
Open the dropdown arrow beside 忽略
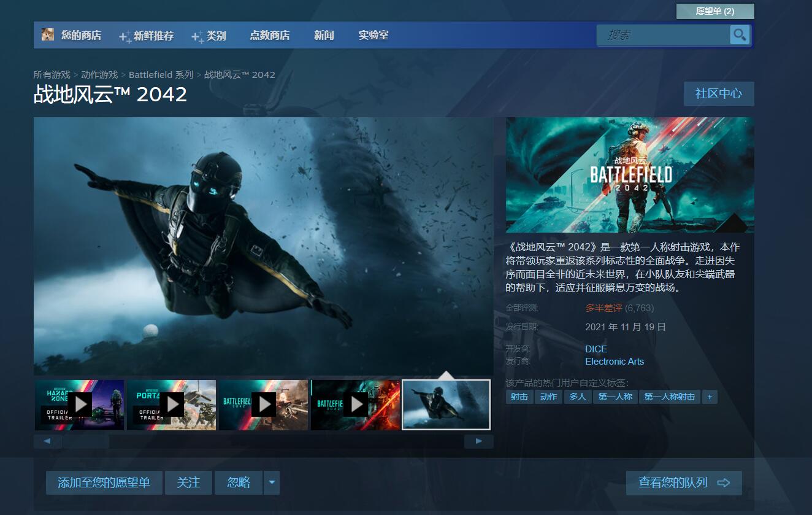[272, 483]
